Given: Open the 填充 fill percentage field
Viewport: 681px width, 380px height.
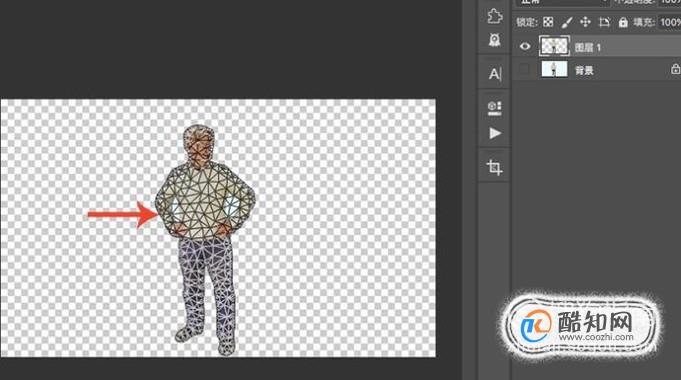Looking at the screenshot, I should 669,22.
